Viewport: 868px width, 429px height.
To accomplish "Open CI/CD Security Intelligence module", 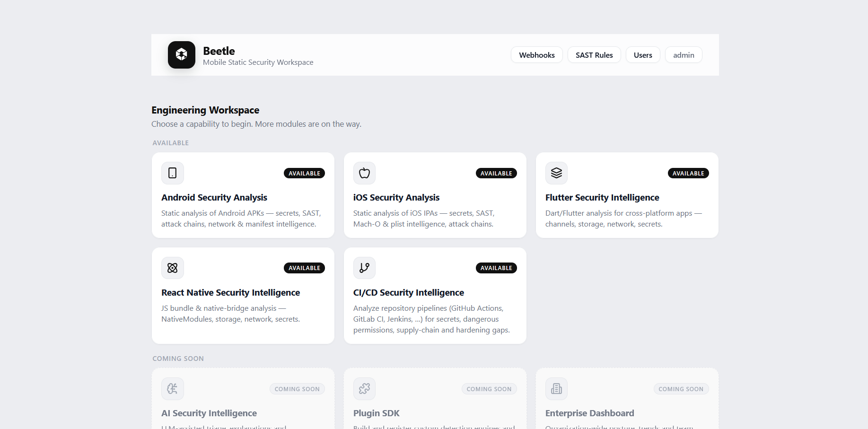I will point(435,296).
